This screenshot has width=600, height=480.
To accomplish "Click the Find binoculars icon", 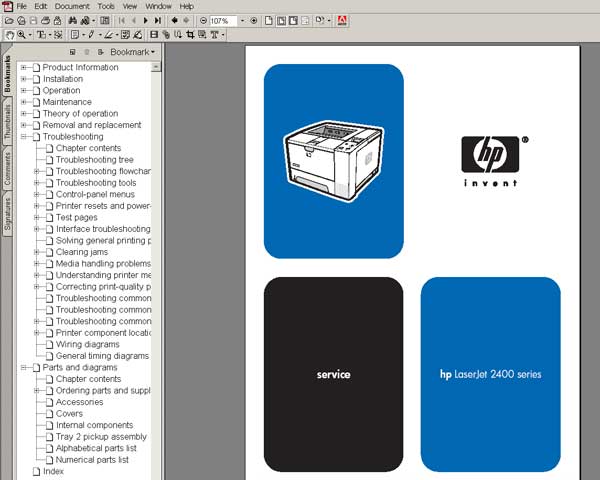I will [x=72, y=21].
